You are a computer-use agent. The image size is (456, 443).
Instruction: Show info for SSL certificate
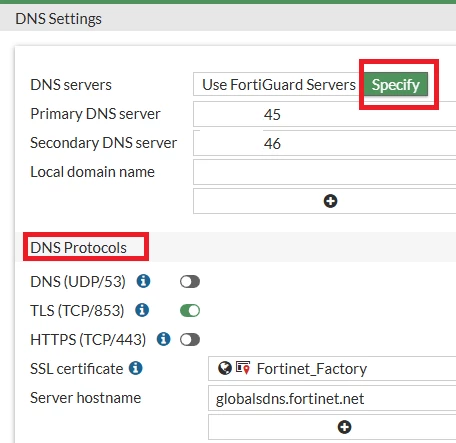(x=136, y=368)
